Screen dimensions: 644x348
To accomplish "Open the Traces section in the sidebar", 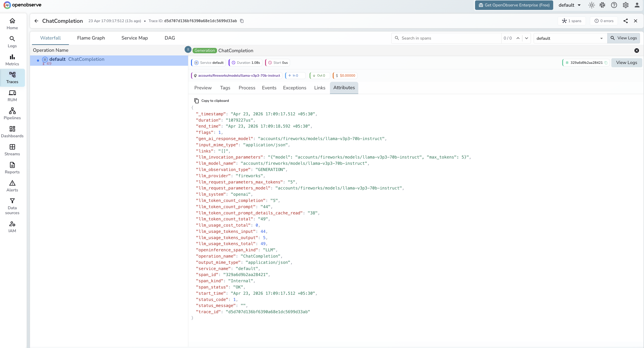I will point(12,78).
